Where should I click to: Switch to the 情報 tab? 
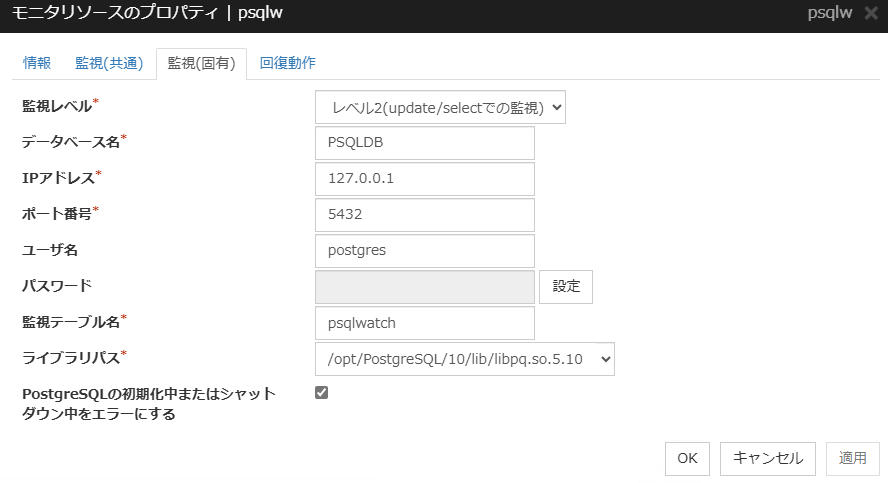click(x=37, y=63)
